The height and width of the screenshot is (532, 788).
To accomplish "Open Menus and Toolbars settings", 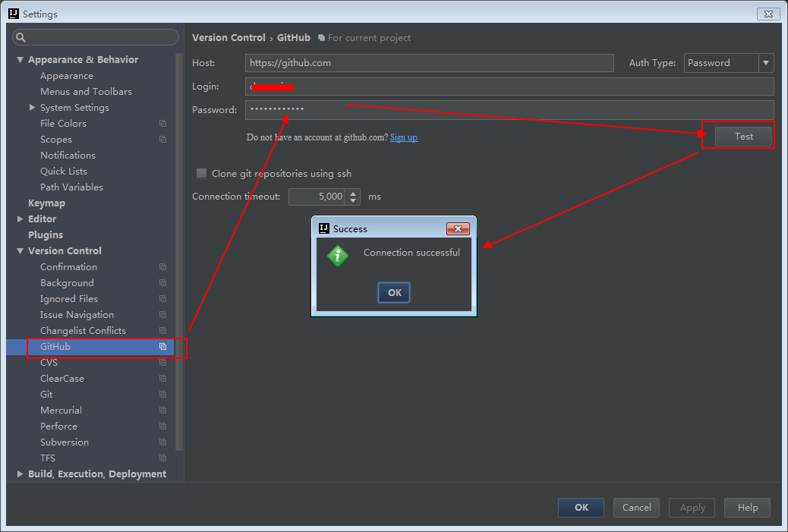I will click(86, 91).
